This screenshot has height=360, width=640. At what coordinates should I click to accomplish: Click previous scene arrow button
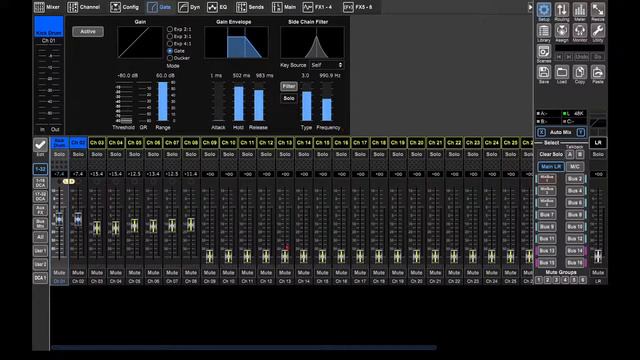tap(559, 57)
